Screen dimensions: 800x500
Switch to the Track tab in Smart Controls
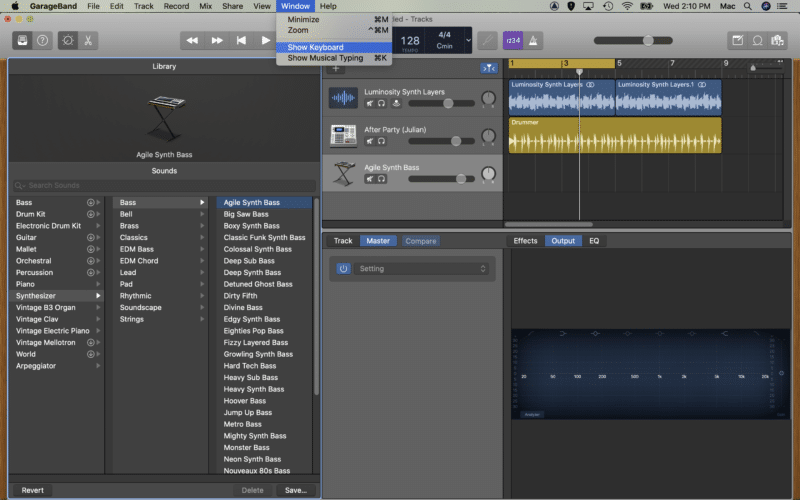[343, 241]
